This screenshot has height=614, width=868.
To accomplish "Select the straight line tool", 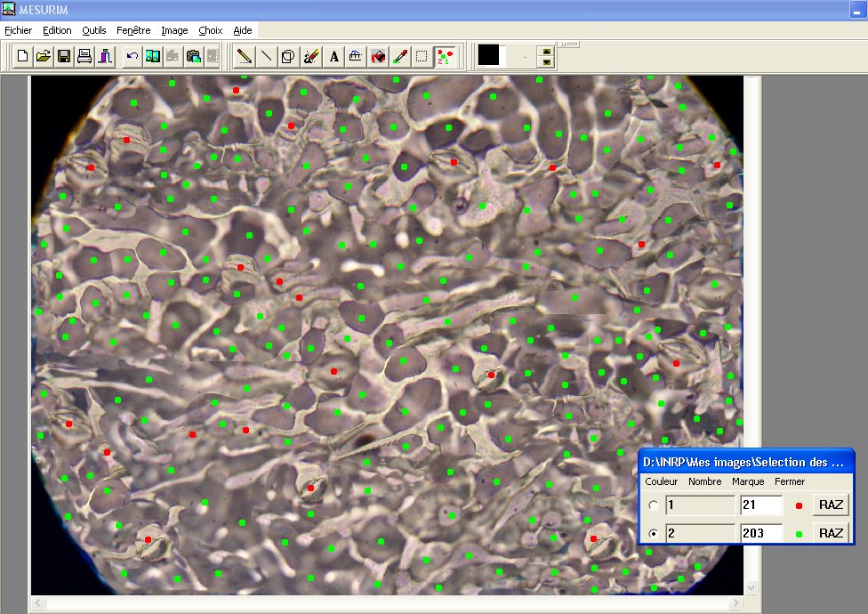I will (x=266, y=56).
